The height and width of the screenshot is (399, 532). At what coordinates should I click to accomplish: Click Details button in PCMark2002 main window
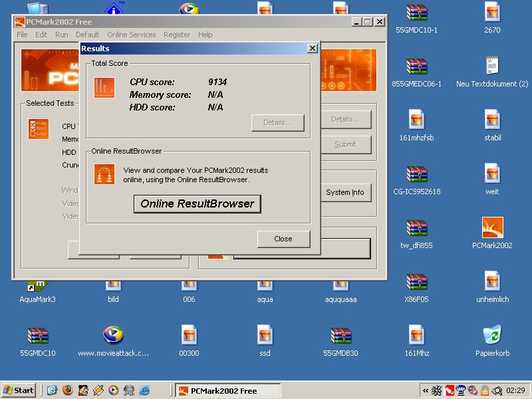(x=345, y=120)
